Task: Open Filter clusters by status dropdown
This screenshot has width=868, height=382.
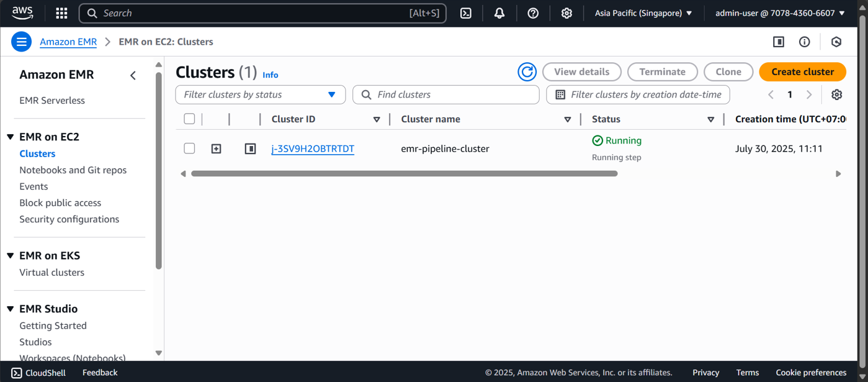Action: click(x=260, y=94)
